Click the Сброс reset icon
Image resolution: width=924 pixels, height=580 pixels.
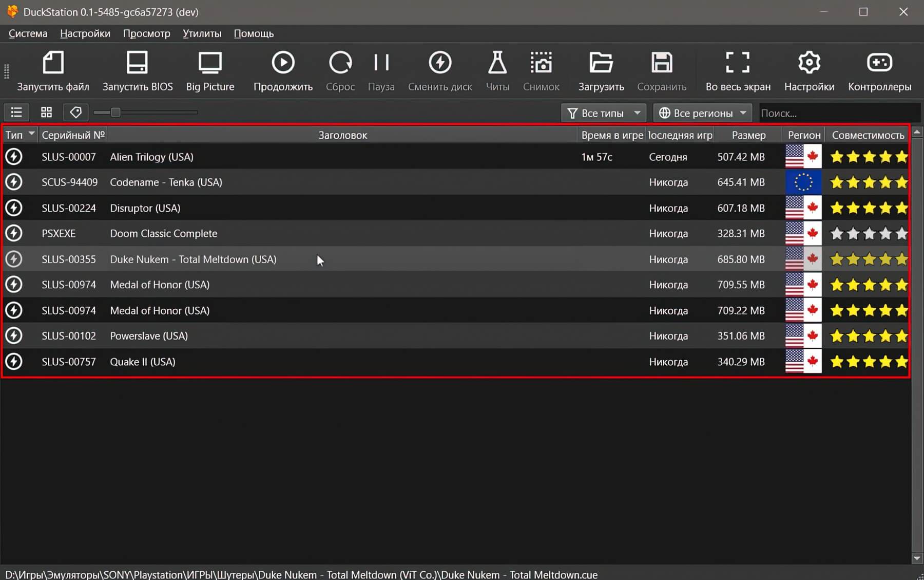tap(340, 63)
